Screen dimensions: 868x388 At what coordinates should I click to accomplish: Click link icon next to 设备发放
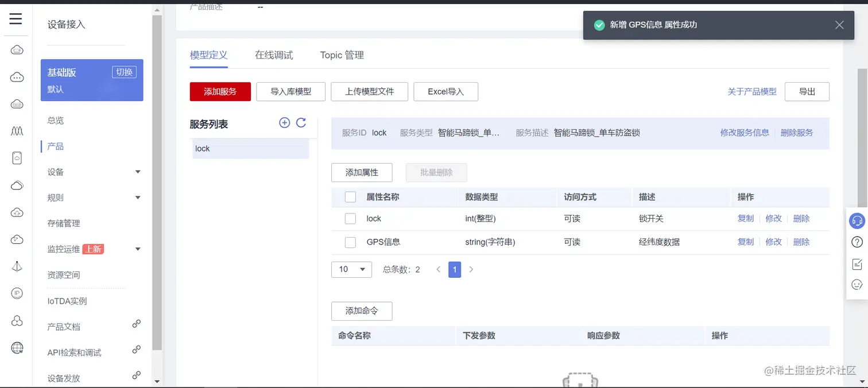click(137, 375)
